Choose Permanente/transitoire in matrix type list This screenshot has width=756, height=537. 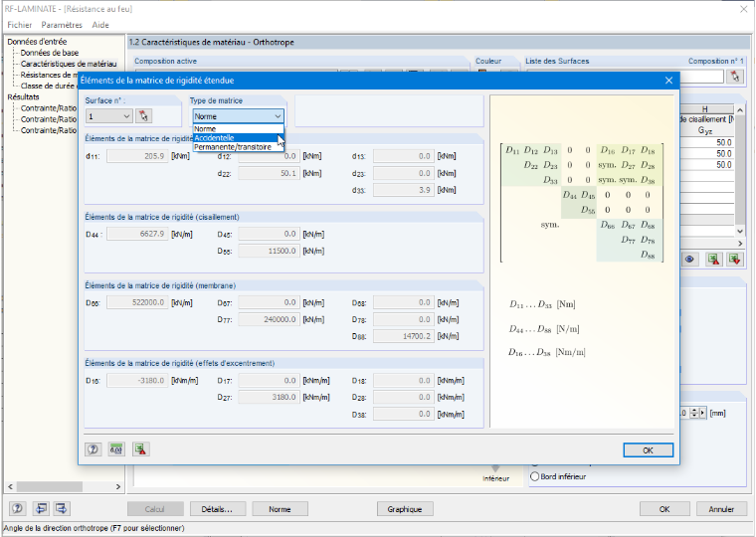click(238, 147)
